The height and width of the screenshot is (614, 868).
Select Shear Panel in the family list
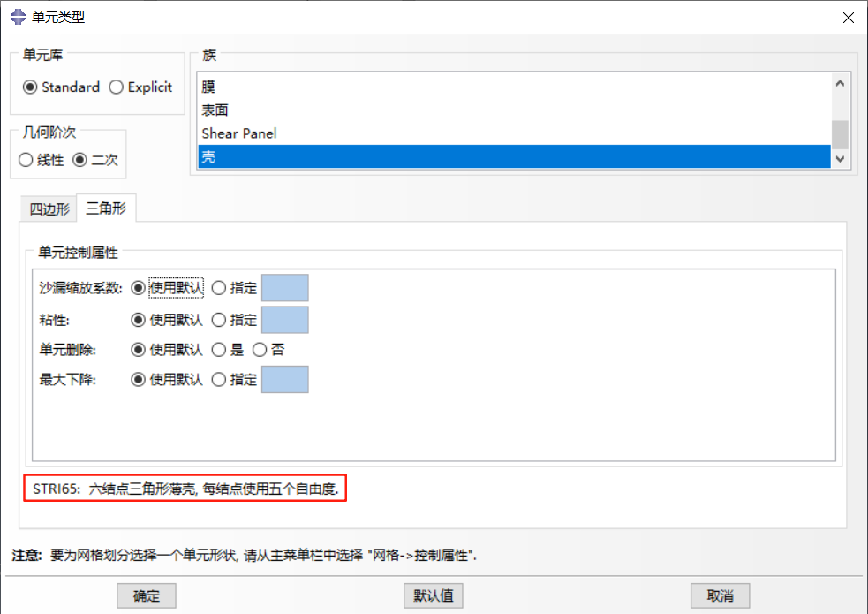pos(238,133)
